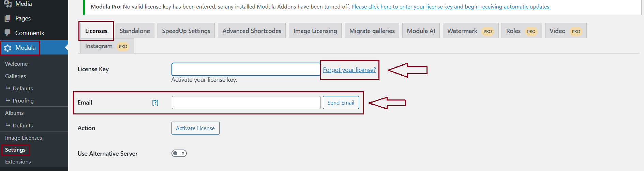Viewport: 644px width, 171px height.
Task: Click the PRO badge on Roles tab
Action: (x=531, y=31)
